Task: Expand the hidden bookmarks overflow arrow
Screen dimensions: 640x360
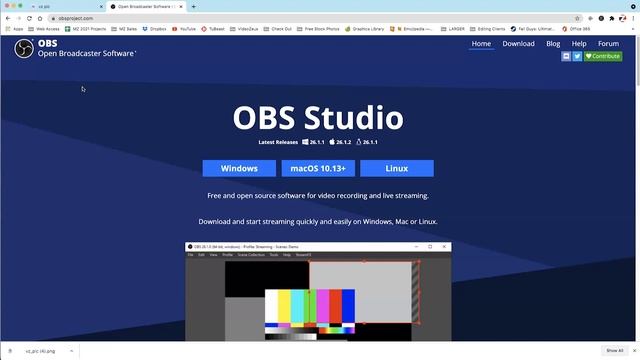Action: pos(633,29)
